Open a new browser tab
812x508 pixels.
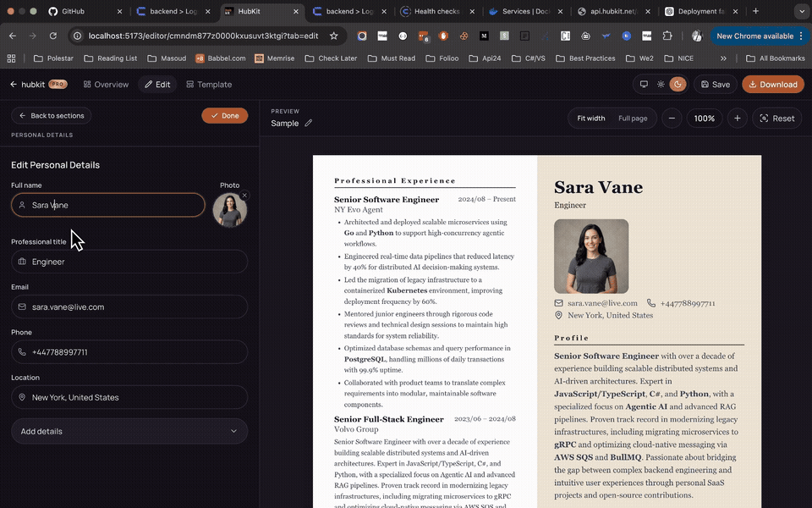(x=755, y=11)
